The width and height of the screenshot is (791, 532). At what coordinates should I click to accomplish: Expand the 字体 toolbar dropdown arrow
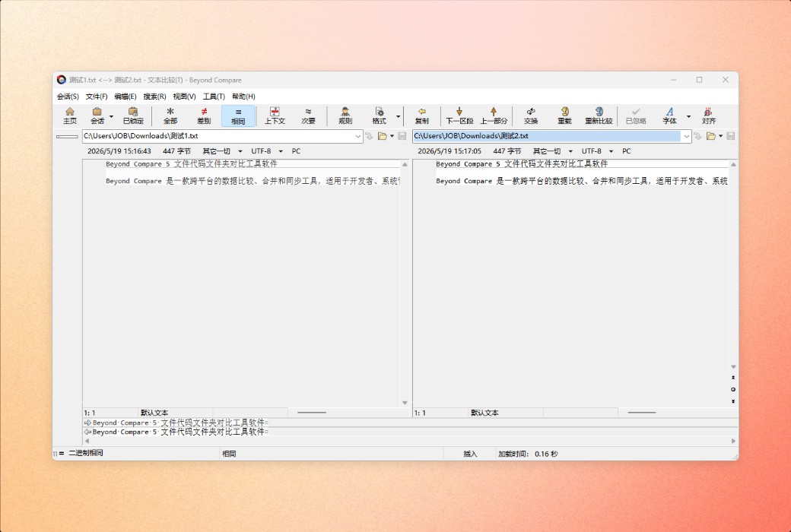pyautogui.click(x=688, y=116)
